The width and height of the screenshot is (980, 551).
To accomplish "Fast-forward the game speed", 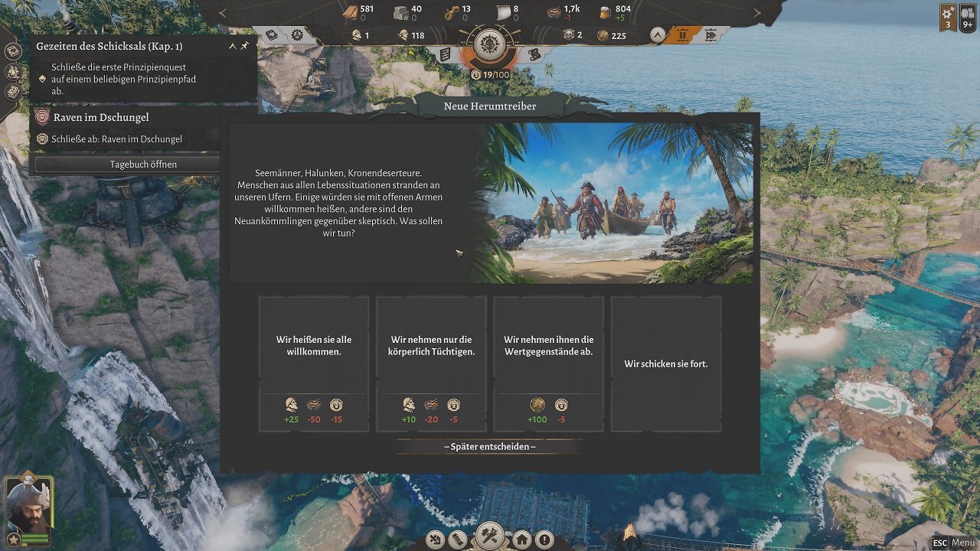I will [710, 35].
